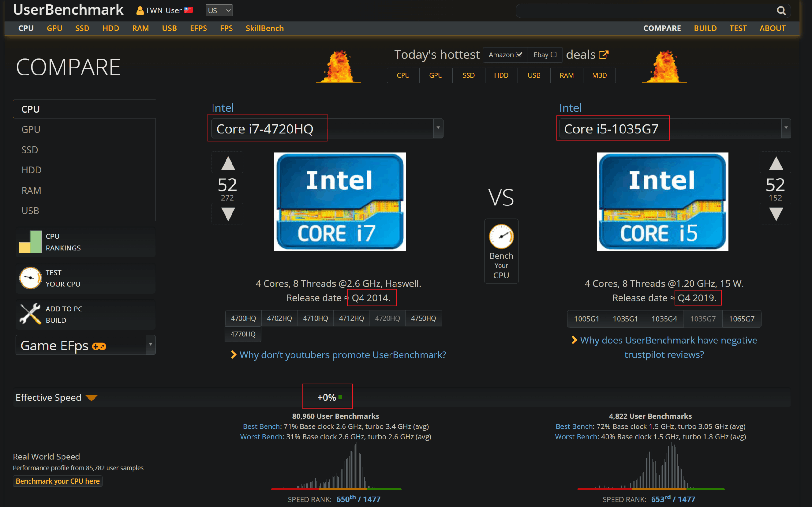Open the EFPS navigation tab
The image size is (812, 507).
click(199, 28)
